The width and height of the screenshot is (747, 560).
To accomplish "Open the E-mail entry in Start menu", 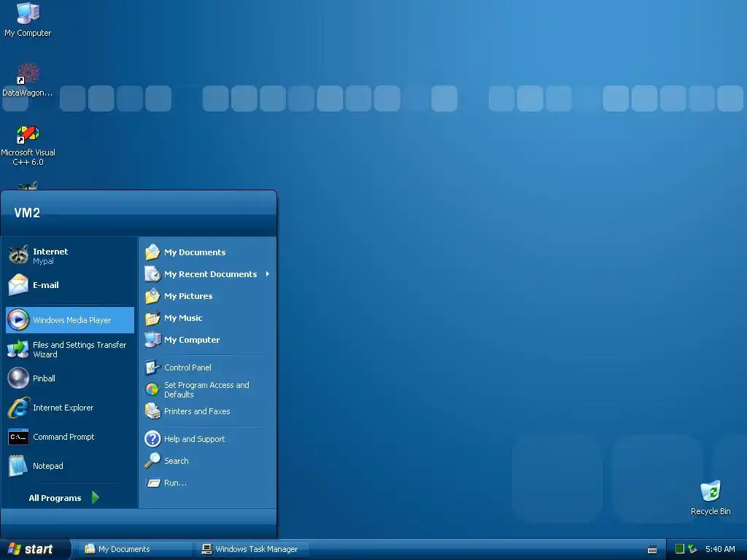I will [70, 285].
